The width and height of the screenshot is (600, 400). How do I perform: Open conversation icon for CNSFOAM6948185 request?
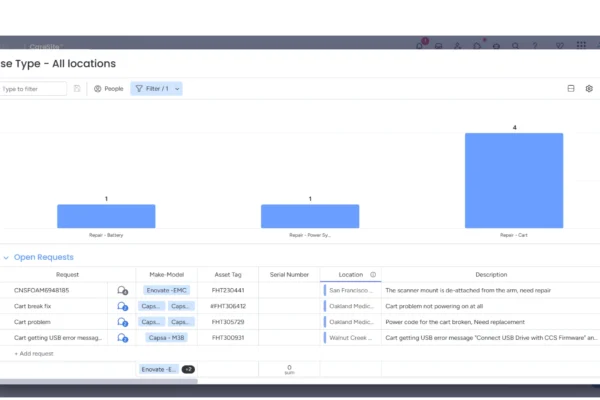(x=122, y=290)
